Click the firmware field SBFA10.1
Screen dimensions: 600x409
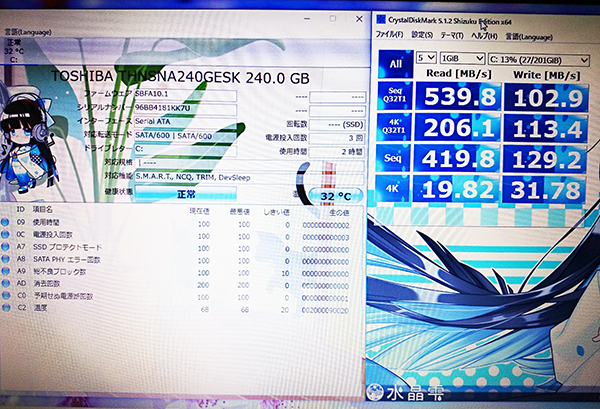pos(185,95)
